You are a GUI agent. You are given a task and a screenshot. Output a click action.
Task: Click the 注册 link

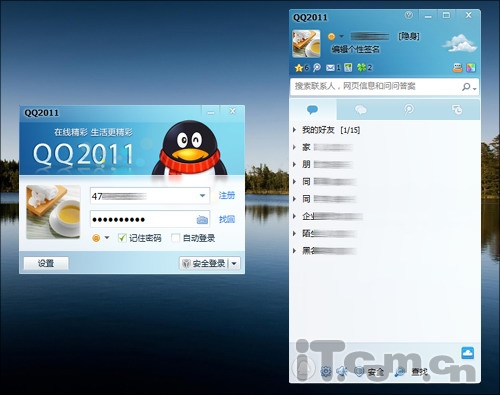227,195
